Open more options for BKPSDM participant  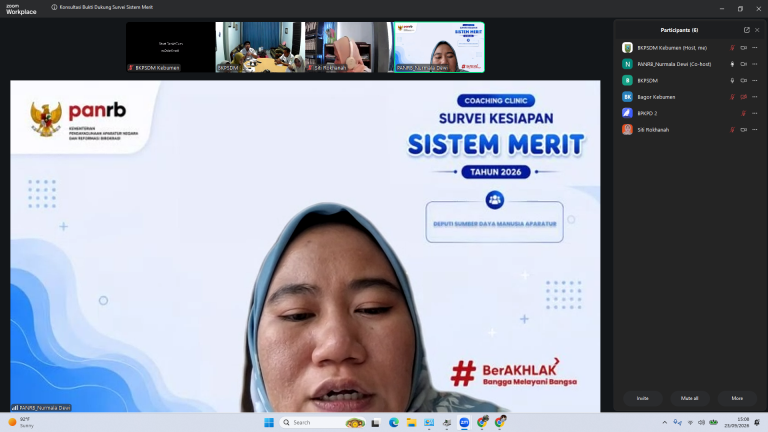tap(755, 80)
